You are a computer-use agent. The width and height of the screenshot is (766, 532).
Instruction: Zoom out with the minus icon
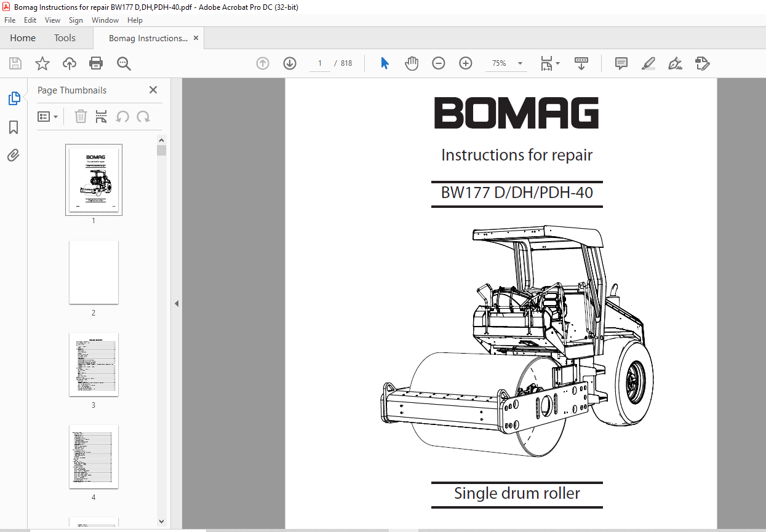point(439,63)
